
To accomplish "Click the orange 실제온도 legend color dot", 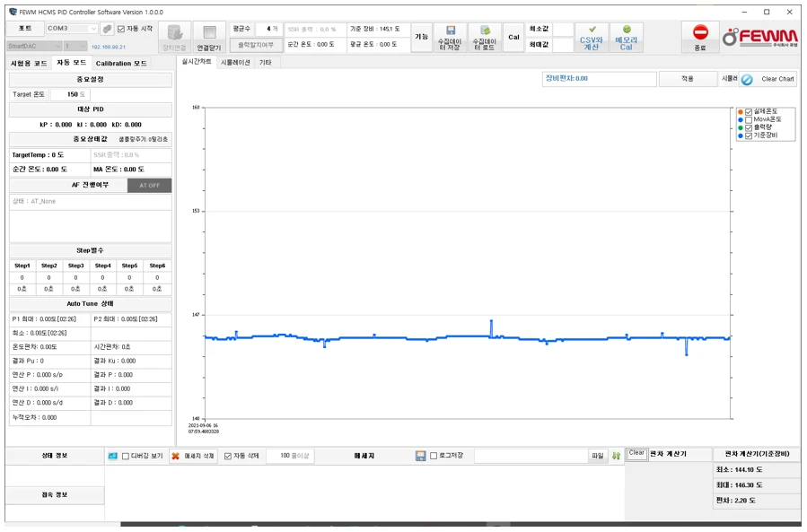I will click(740, 111).
